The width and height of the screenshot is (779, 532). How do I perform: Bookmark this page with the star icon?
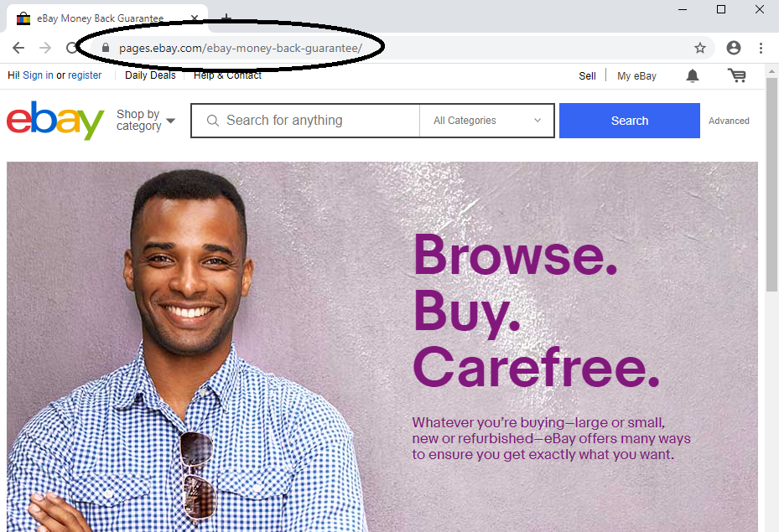[x=700, y=48]
